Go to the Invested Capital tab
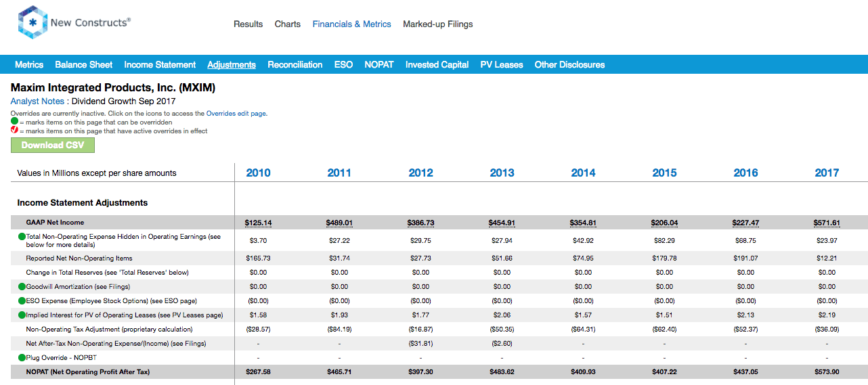Viewport: 868px width, 385px height. (x=437, y=65)
